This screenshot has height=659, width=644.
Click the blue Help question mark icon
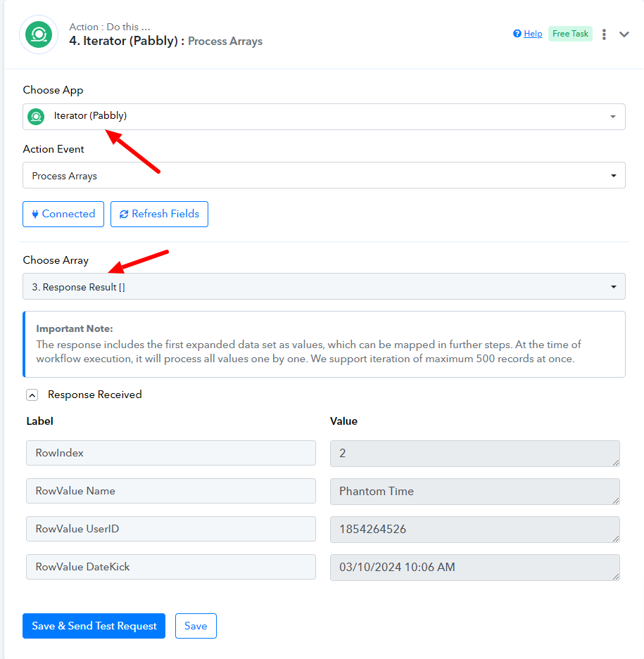[x=517, y=34]
